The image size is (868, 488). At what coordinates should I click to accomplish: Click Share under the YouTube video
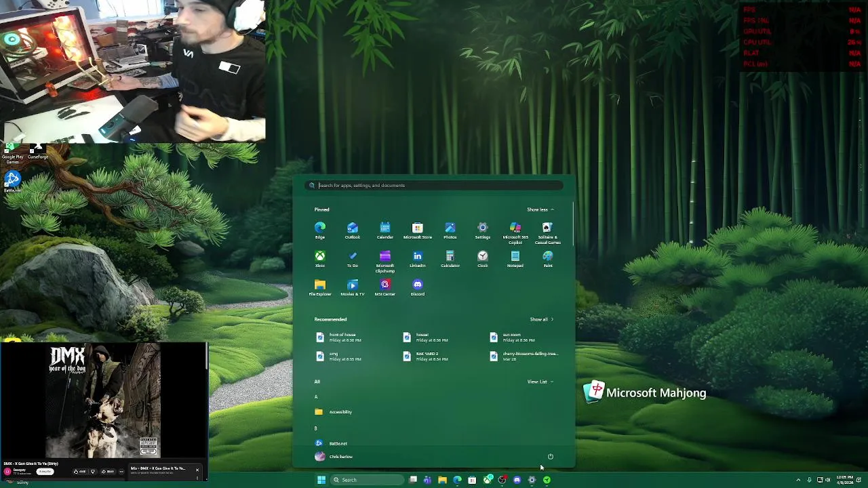coord(108,471)
